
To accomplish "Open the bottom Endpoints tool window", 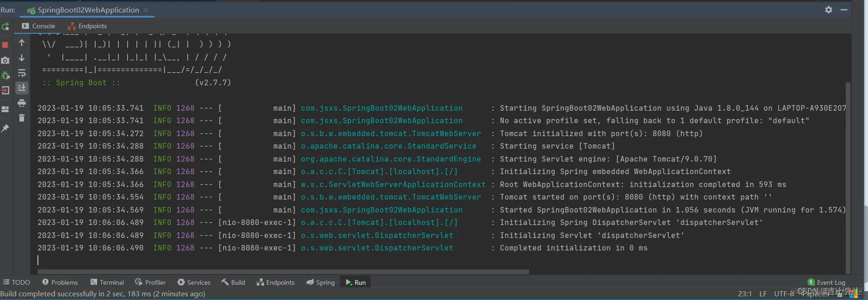I will [276, 282].
